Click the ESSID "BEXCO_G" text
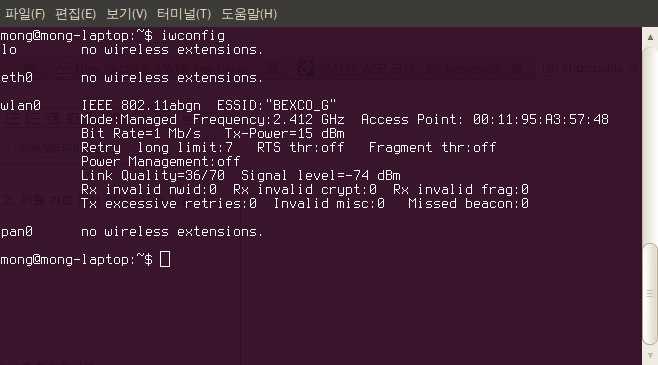658x365 pixels. click(x=276, y=105)
